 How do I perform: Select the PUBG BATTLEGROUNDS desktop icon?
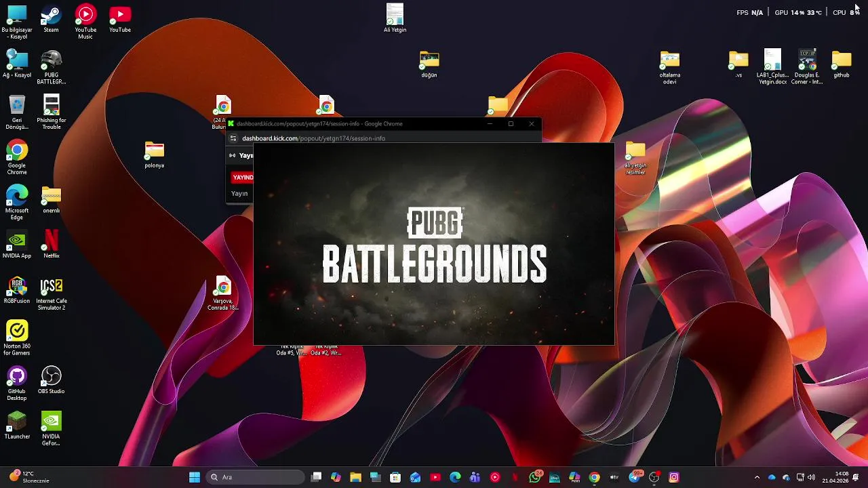click(x=51, y=66)
